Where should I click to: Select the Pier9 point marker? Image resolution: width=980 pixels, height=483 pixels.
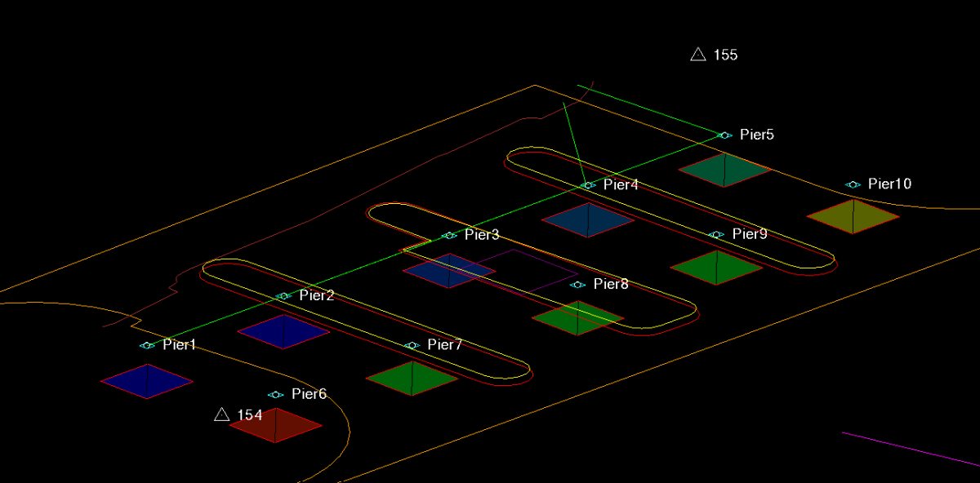tap(716, 234)
